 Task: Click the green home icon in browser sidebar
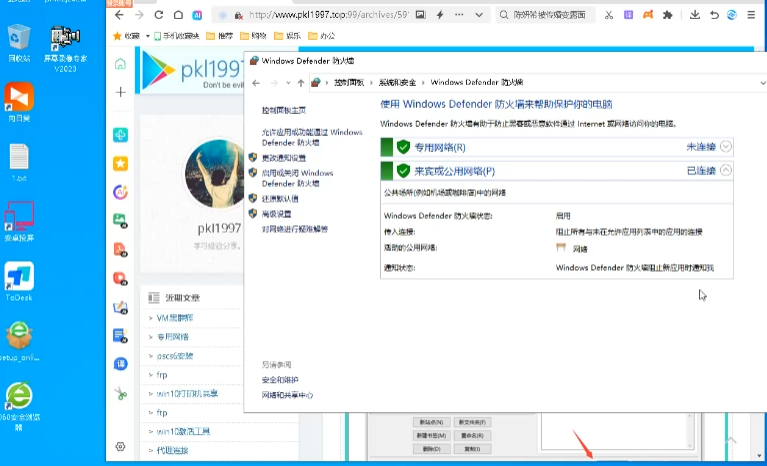(120, 64)
